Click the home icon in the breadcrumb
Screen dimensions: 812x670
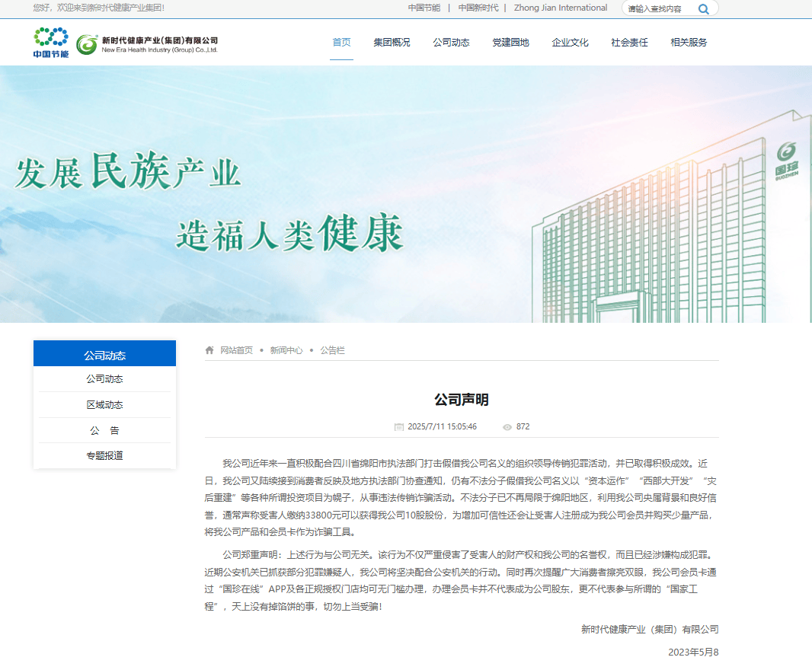click(x=209, y=350)
